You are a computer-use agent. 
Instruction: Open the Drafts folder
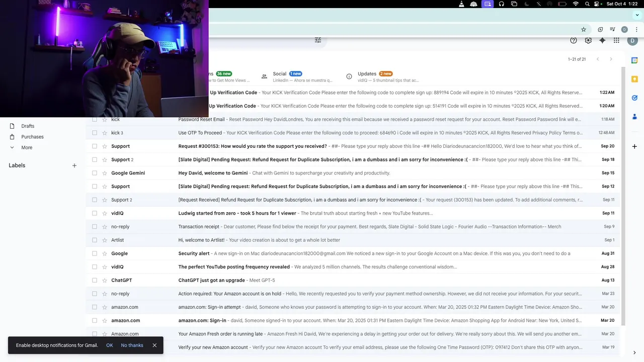click(x=28, y=126)
